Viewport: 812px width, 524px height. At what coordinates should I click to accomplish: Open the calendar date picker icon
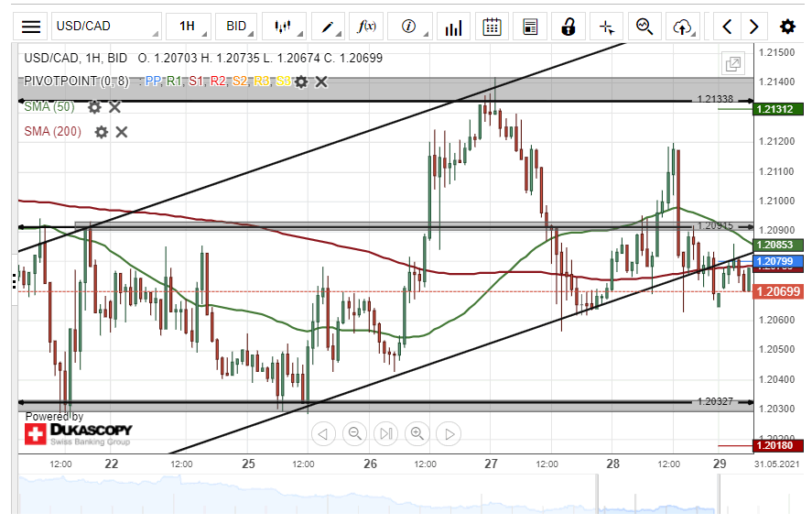click(492, 27)
